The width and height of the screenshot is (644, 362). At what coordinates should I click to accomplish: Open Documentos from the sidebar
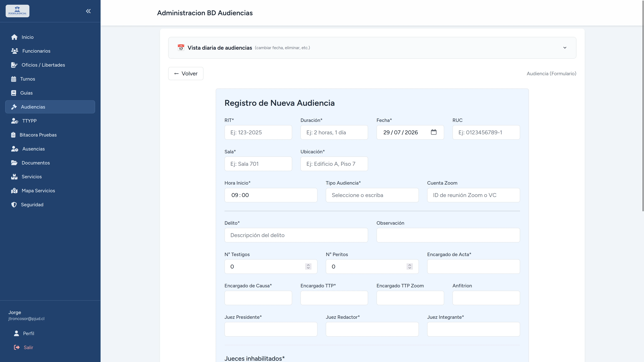[50, 163]
